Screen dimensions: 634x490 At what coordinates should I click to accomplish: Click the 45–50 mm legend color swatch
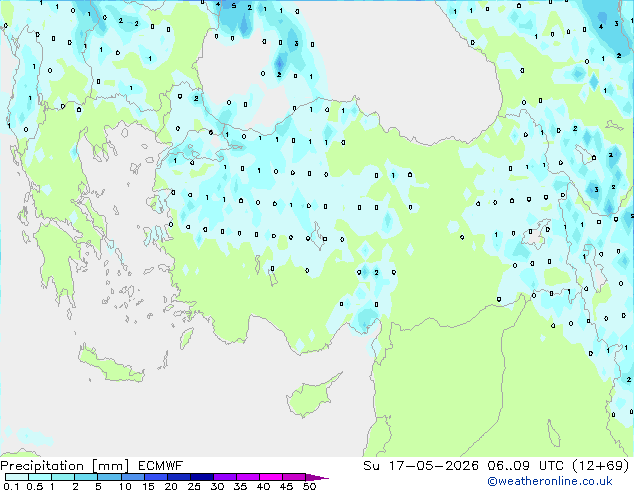pyautogui.click(x=294, y=477)
